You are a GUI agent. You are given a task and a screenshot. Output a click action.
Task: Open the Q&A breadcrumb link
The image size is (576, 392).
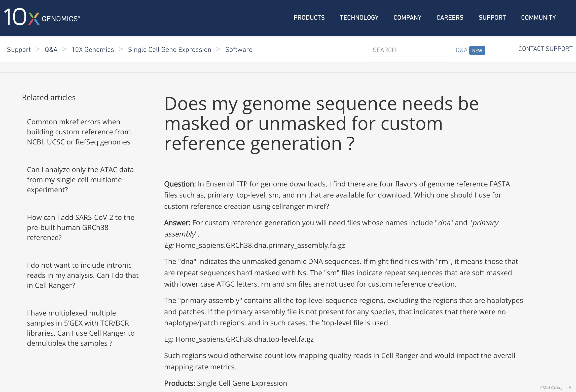pyautogui.click(x=51, y=50)
